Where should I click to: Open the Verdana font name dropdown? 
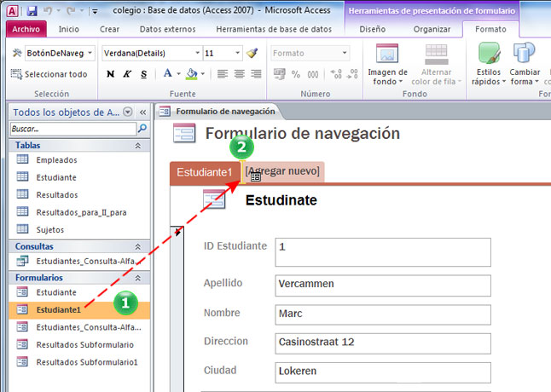[x=198, y=53]
